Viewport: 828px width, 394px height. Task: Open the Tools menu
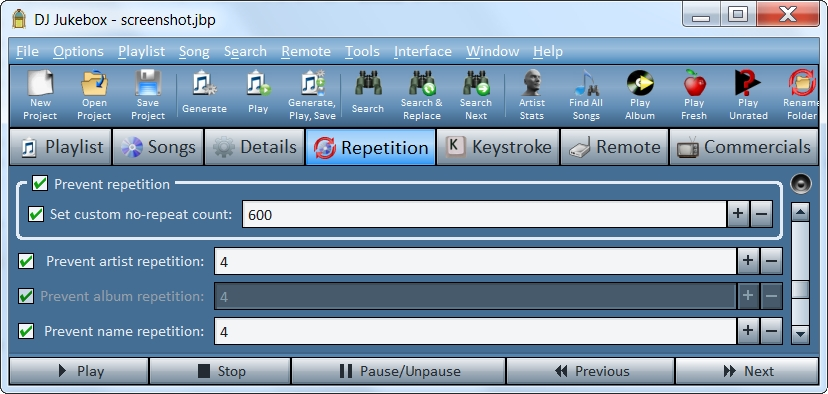(x=362, y=51)
